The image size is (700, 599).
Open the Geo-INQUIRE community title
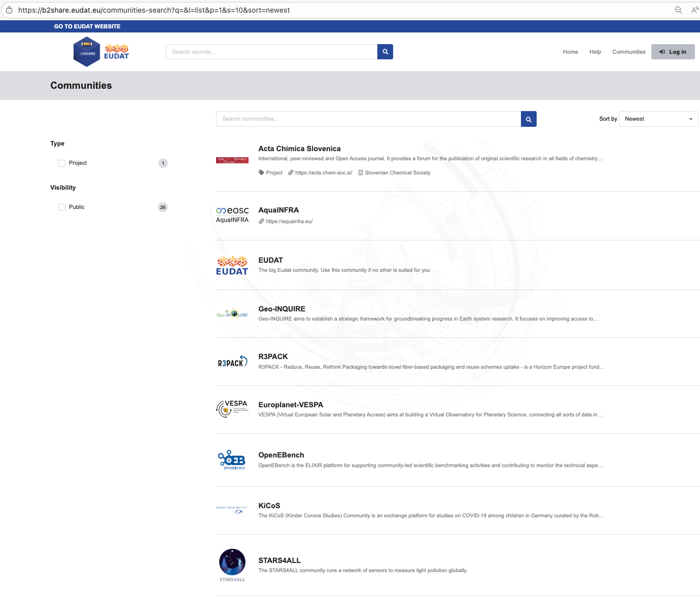282,309
